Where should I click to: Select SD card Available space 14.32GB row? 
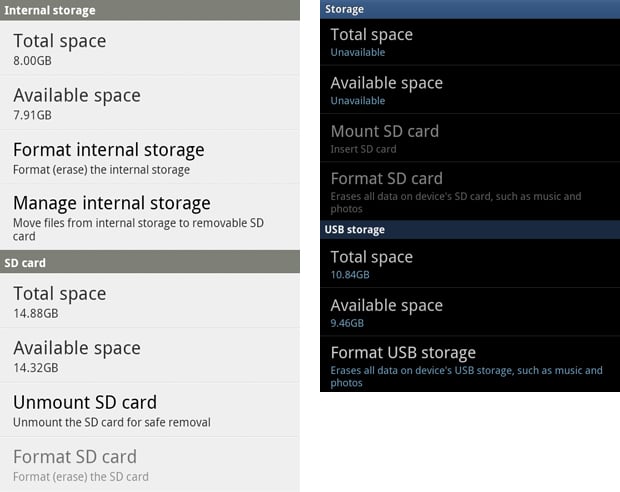[150, 355]
